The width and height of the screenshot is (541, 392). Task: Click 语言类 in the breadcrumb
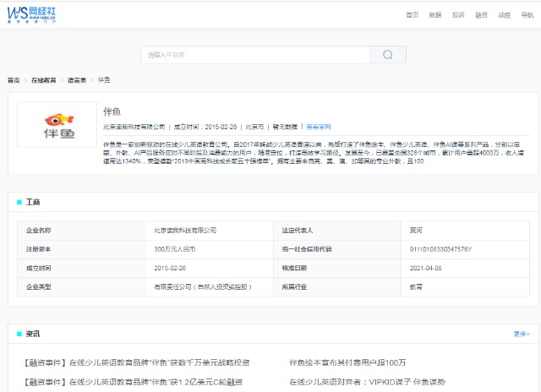coord(77,80)
